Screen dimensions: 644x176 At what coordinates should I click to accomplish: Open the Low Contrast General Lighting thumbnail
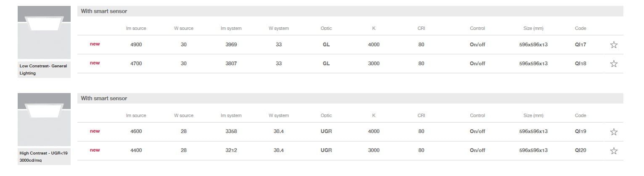click(44, 32)
